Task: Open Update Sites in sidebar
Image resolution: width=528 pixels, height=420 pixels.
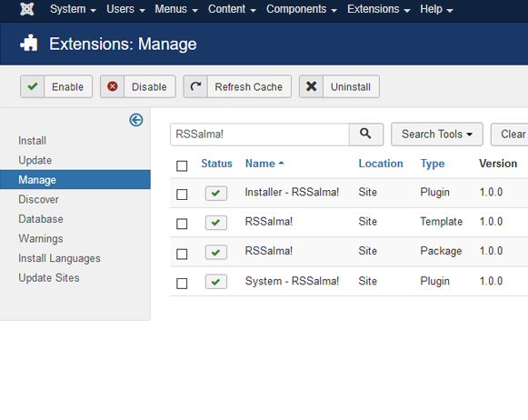Action: [49, 278]
